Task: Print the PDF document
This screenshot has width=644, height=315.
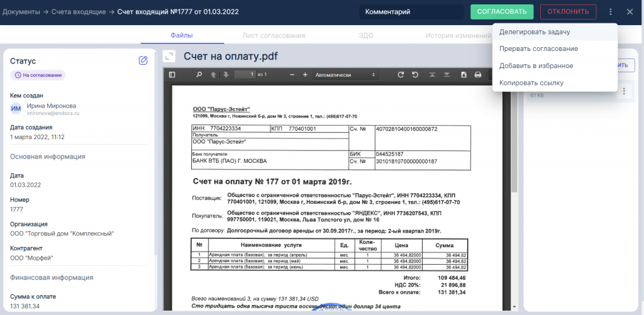Action: (478, 75)
